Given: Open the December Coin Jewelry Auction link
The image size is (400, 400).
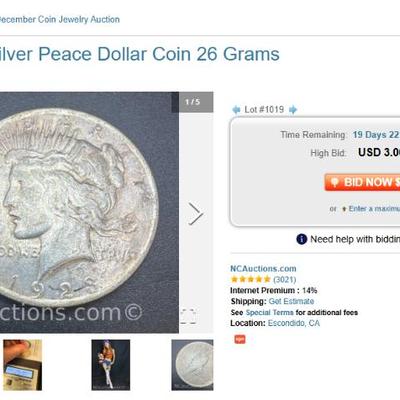Looking at the screenshot, I should (x=59, y=19).
